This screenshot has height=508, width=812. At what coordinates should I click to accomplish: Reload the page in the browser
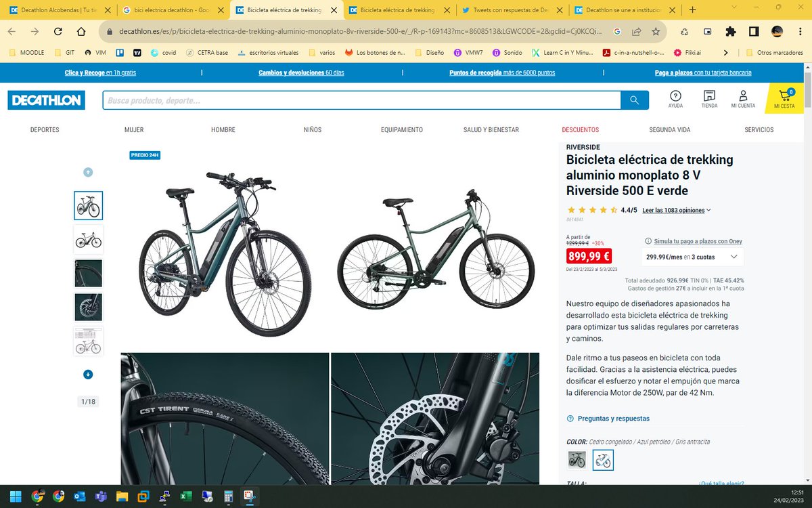(58, 31)
